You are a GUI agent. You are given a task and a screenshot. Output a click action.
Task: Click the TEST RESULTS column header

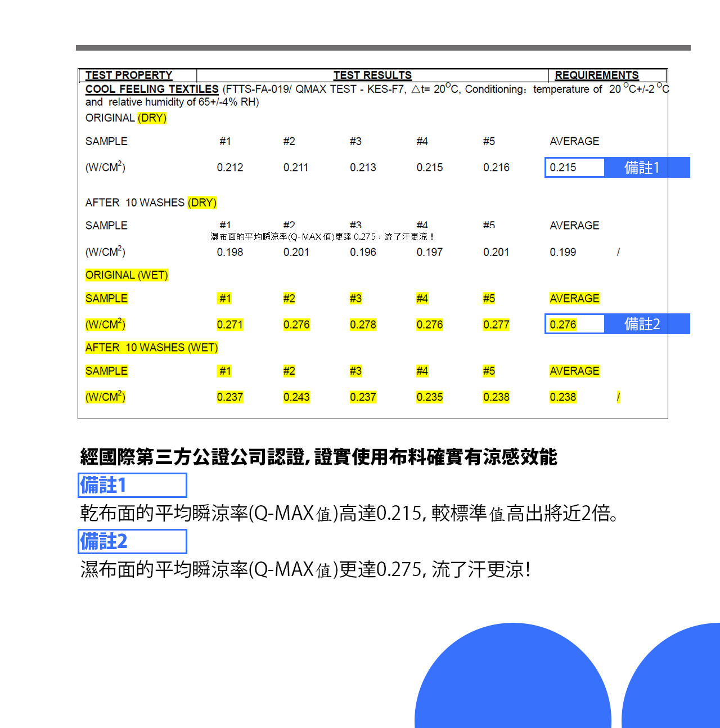(x=372, y=75)
